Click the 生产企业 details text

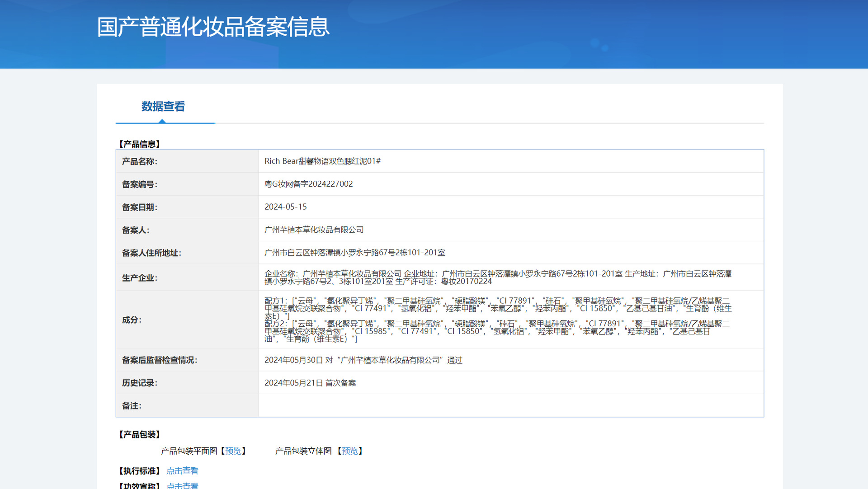tap(497, 277)
